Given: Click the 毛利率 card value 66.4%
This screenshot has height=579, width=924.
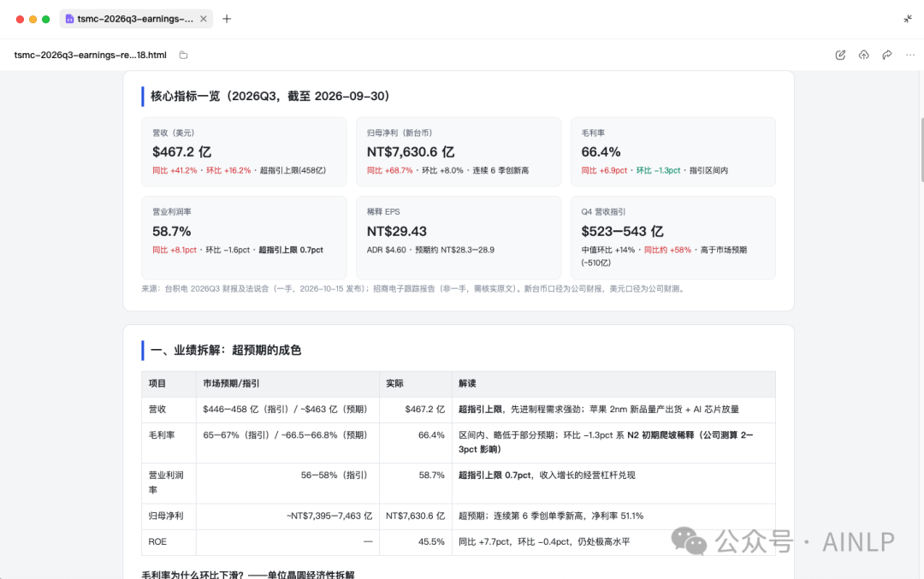Looking at the screenshot, I should pos(601,152).
